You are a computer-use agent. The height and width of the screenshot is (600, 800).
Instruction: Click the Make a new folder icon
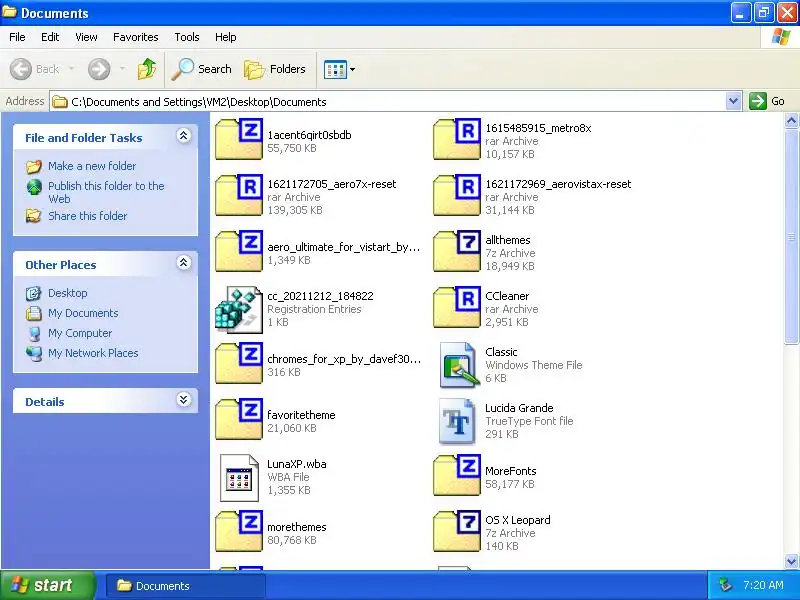point(34,166)
